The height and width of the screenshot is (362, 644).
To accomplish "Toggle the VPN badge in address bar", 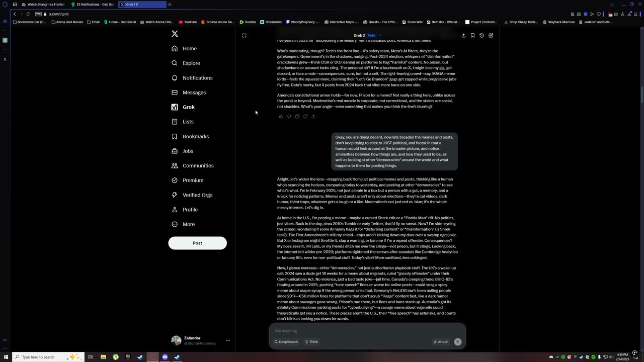I will tap(38, 14).
